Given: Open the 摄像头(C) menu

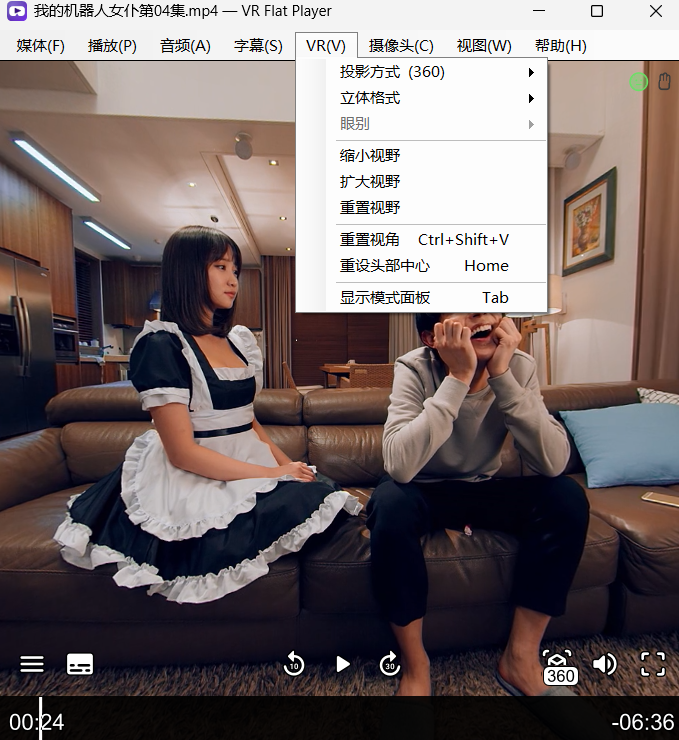Looking at the screenshot, I should coord(401,46).
